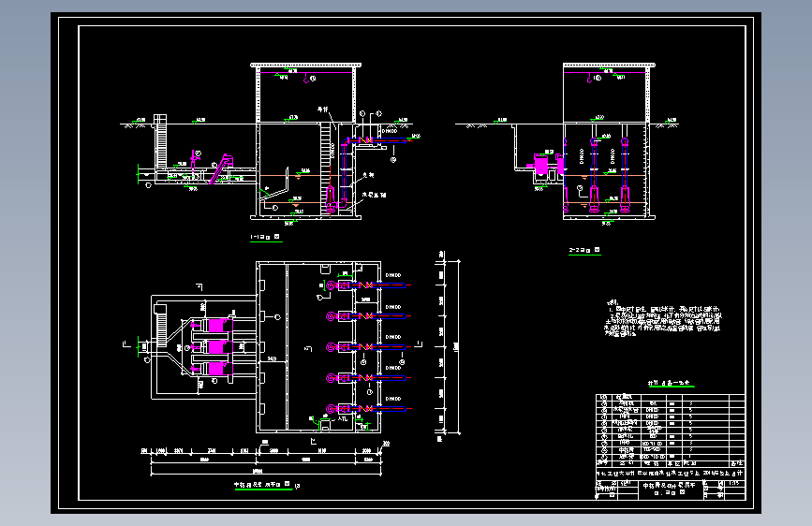Click the valve symbol on the top discharge pipe in the plan

tap(368, 285)
